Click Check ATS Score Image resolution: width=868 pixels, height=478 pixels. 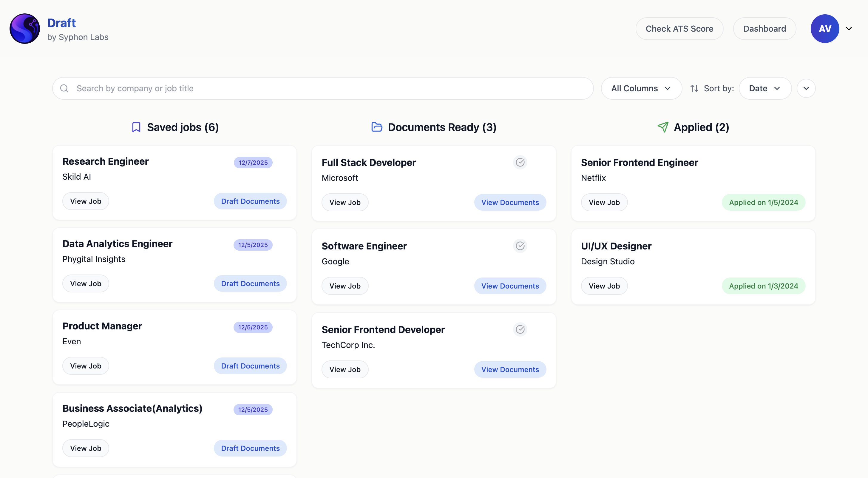coord(679,29)
